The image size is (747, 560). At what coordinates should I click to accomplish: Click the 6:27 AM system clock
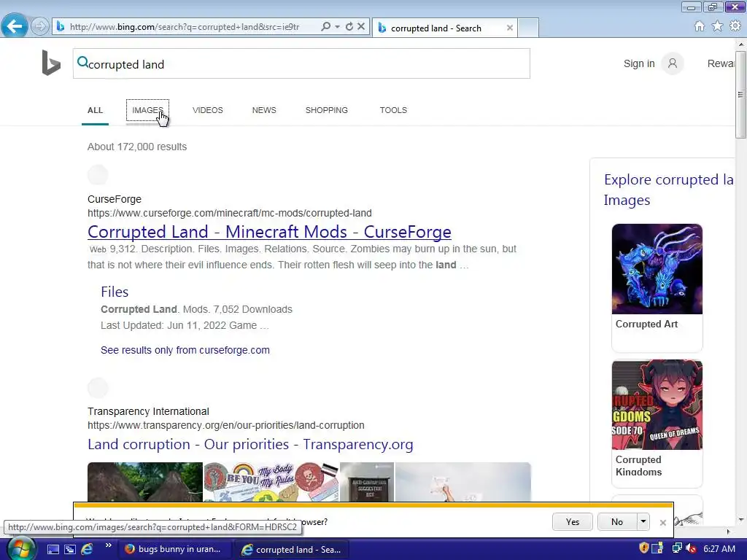719,549
